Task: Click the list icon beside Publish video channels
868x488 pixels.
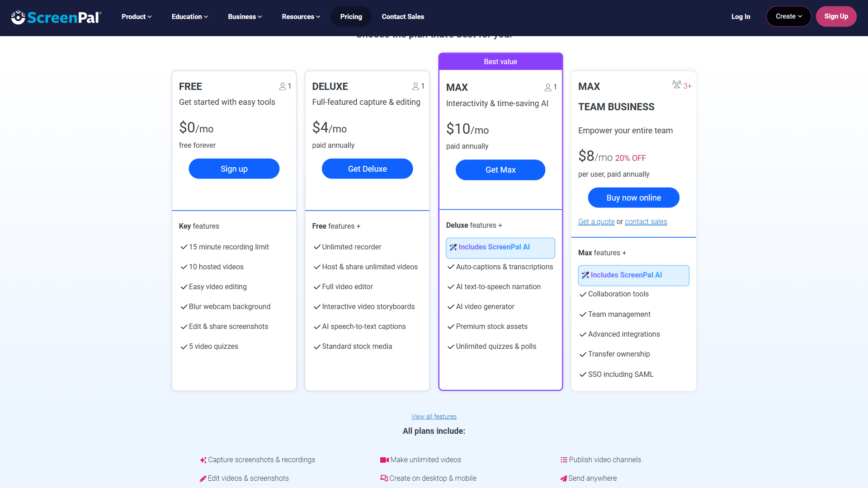Action: pos(564,460)
